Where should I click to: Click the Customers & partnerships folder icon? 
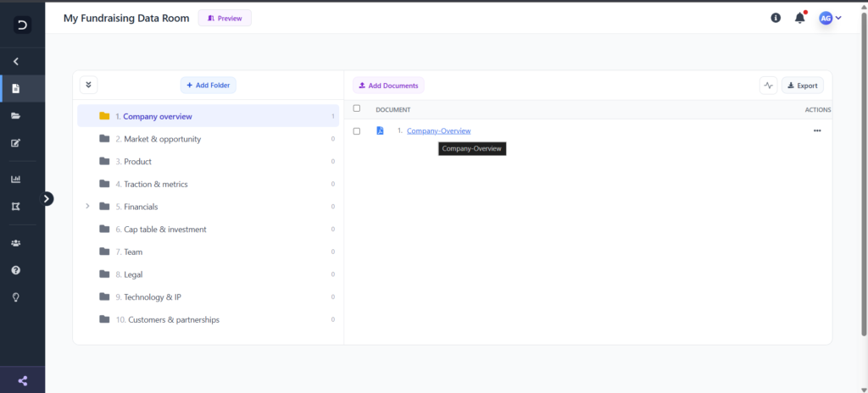click(x=104, y=318)
